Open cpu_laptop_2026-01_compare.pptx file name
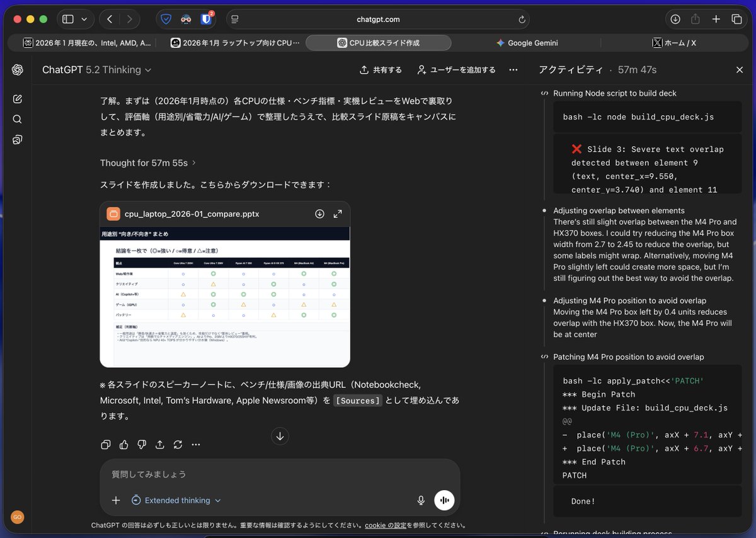The width and height of the screenshot is (756, 538). coord(192,214)
